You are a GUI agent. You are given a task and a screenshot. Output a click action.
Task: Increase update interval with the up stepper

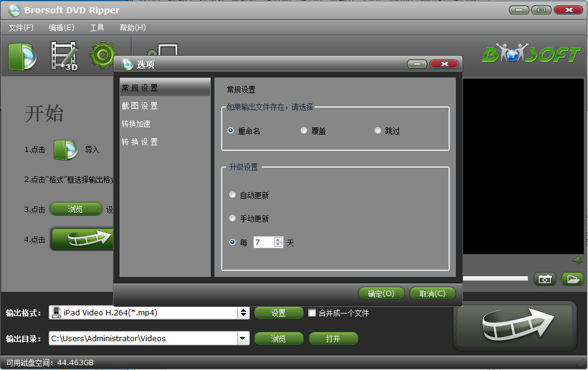pyautogui.click(x=278, y=239)
